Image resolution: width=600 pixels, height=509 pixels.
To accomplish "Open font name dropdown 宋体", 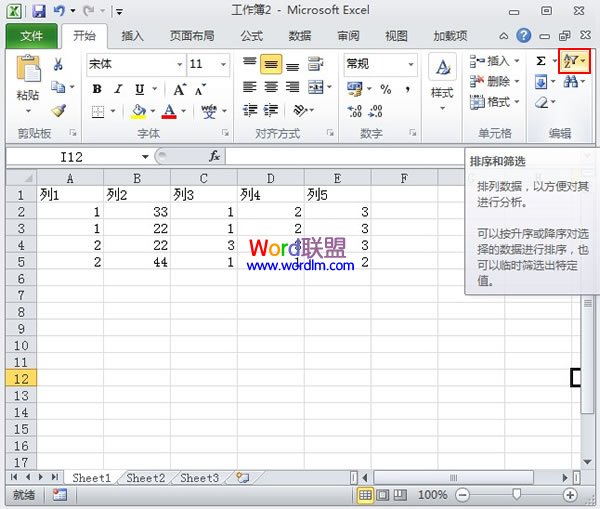I will (x=179, y=64).
